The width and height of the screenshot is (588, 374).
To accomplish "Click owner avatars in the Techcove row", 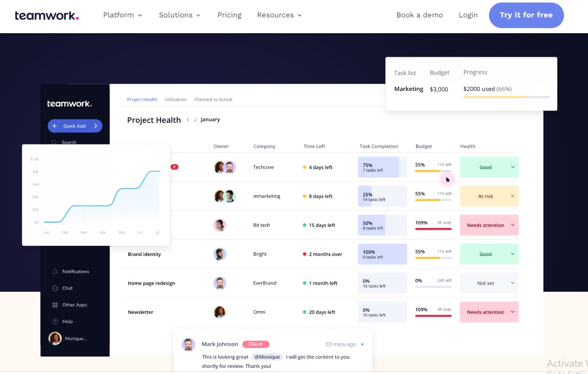I will point(225,167).
